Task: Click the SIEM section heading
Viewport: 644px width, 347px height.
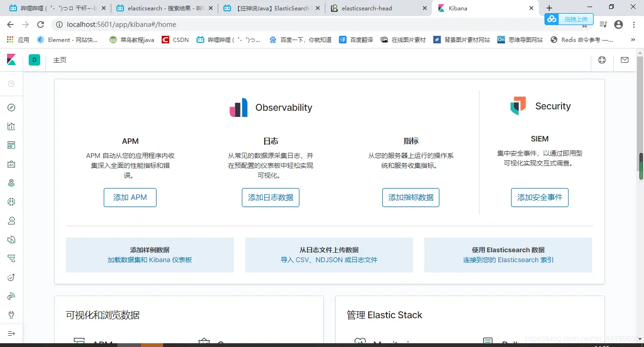Action: (540, 139)
